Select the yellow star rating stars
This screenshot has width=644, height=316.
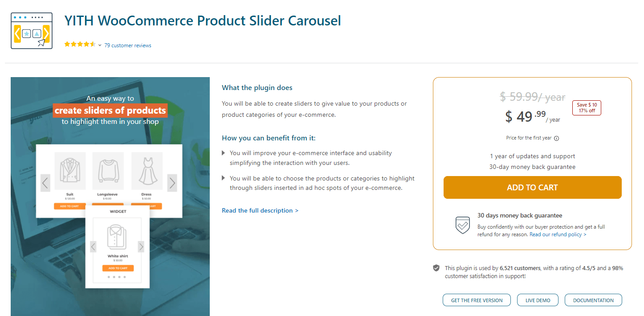[79, 44]
